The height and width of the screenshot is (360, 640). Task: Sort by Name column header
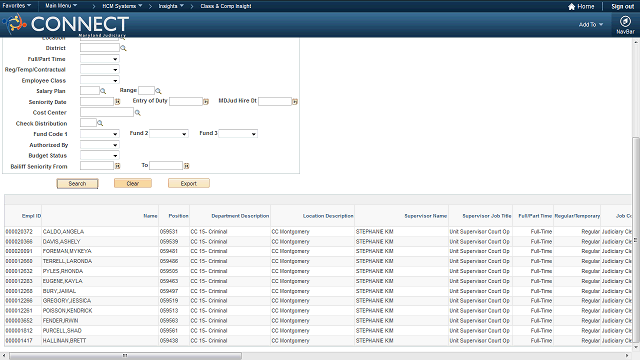(150, 216)
